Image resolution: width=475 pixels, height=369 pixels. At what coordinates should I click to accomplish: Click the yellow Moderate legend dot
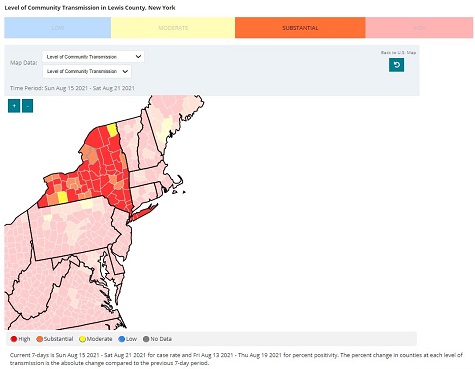coord(82,339)
